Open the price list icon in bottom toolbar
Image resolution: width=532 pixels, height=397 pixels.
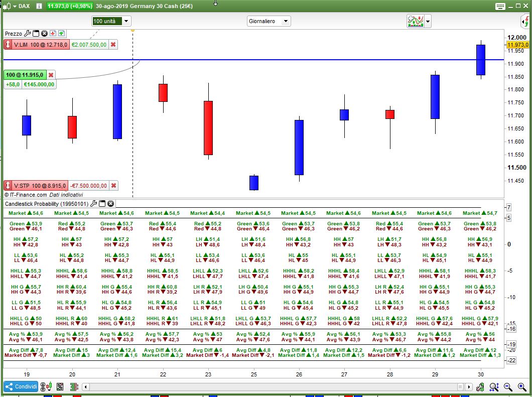click(x=60, y=386)
